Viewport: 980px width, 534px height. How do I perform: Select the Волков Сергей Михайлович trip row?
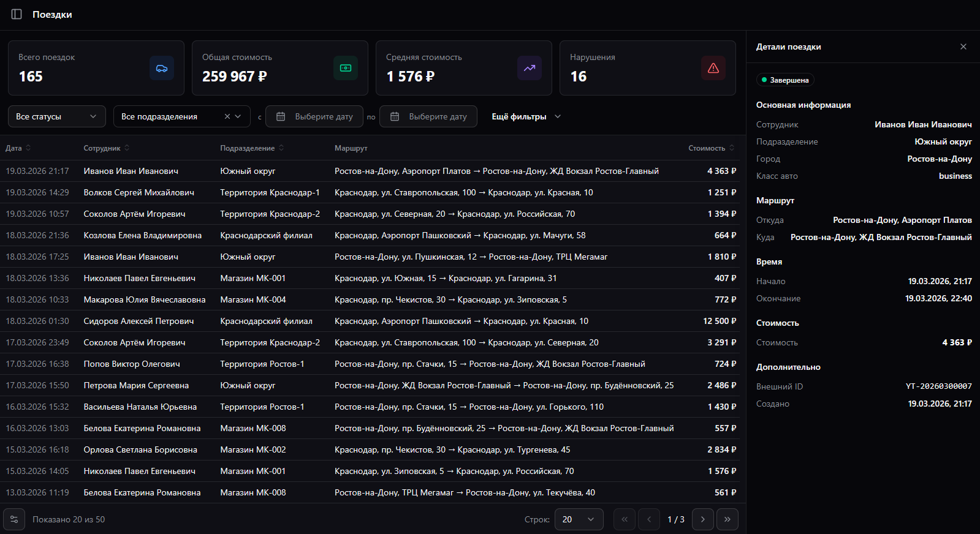click(139, 192)
